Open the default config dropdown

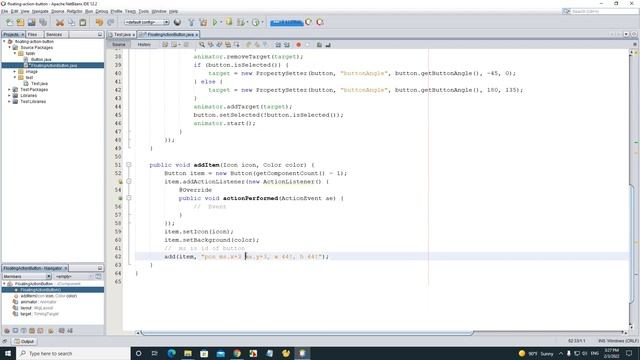[x=147, y=22]
